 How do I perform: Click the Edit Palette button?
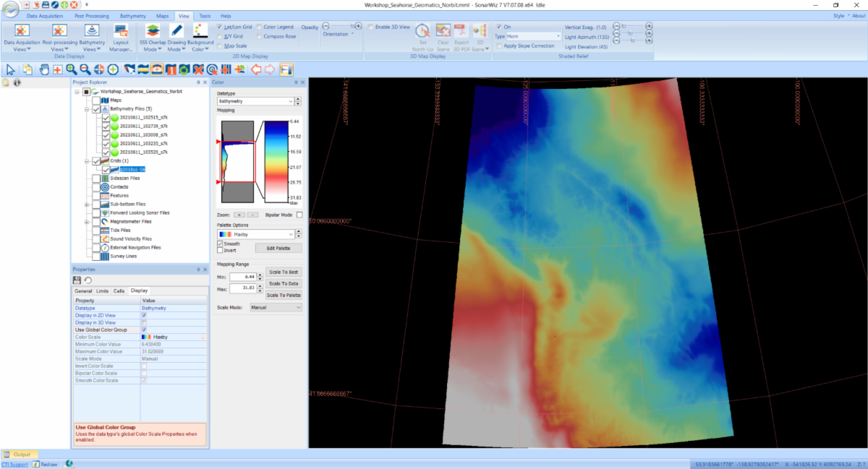pyautogui.click(x=278, y=248)
